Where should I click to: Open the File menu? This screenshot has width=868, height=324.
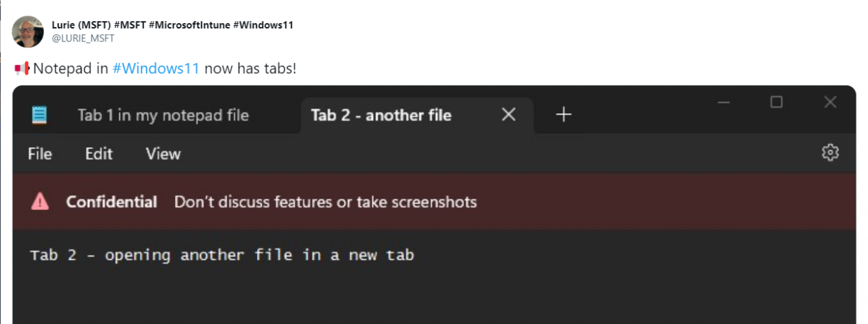click(x=40, y=154)
